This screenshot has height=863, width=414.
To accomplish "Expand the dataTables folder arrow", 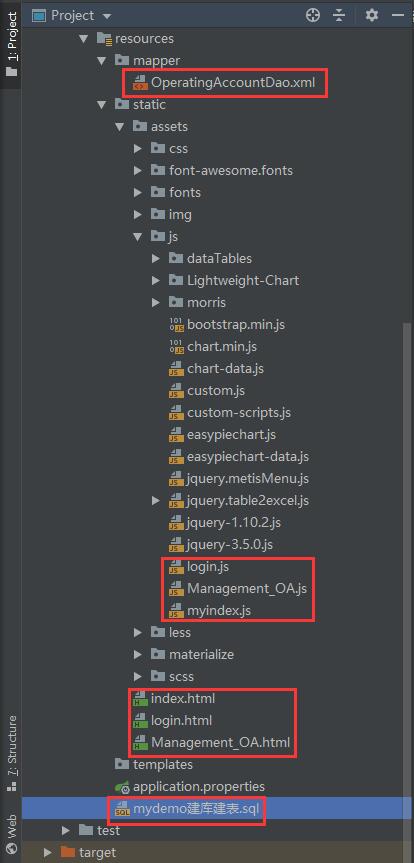I will [x=156, y=259].
